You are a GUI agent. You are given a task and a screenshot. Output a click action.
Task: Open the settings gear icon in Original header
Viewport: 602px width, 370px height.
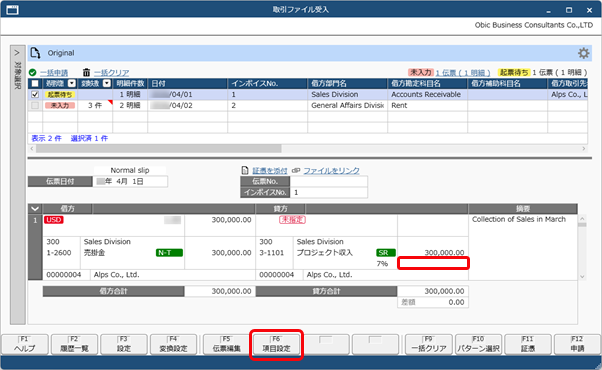(583, 53)
